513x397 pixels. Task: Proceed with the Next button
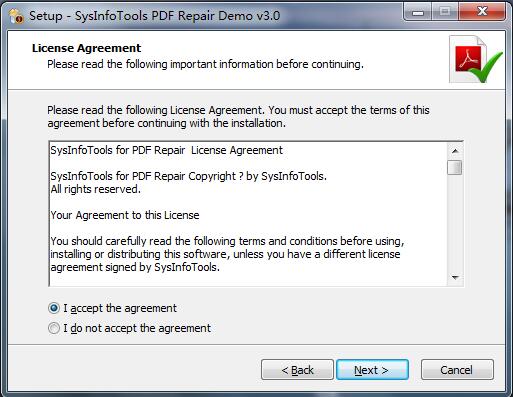pyautogui.click(x=372, y=370)
